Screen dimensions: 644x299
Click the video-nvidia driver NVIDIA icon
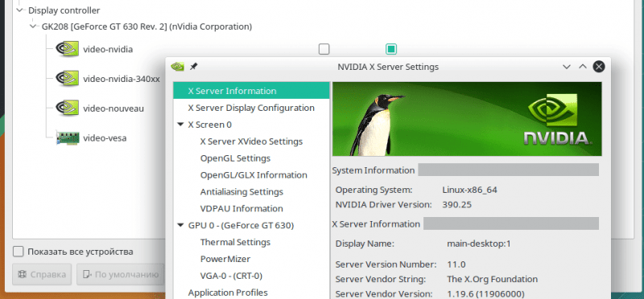point(68,49)
